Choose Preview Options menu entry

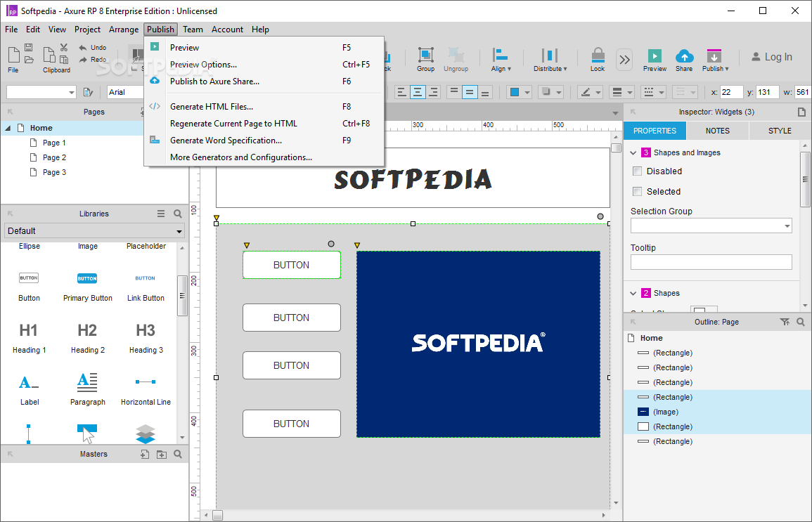(264, 65)
